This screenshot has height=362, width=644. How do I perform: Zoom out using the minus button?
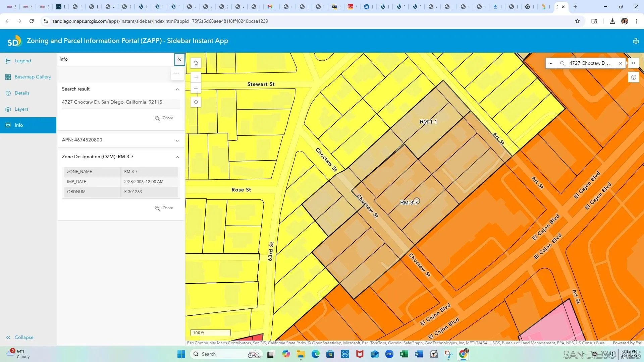pyautogui.click(x=196, y=88)
